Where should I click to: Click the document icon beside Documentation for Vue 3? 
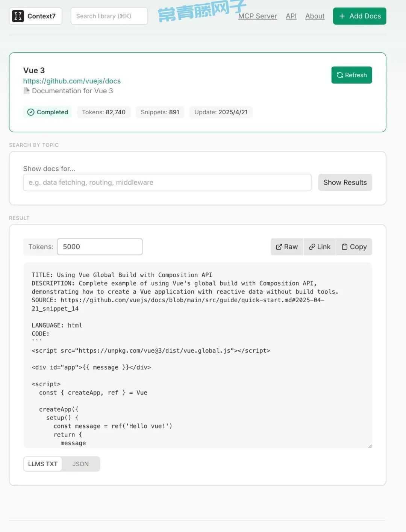[x=26, y=91]
